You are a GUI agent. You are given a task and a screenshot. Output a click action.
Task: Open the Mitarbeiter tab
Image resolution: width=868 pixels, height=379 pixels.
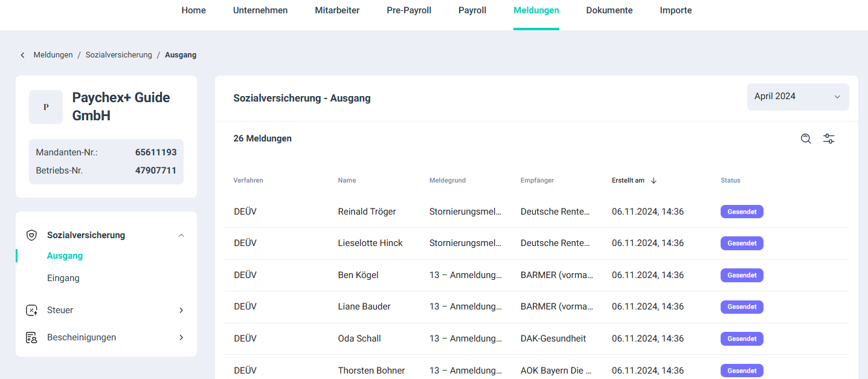point(337,10)
